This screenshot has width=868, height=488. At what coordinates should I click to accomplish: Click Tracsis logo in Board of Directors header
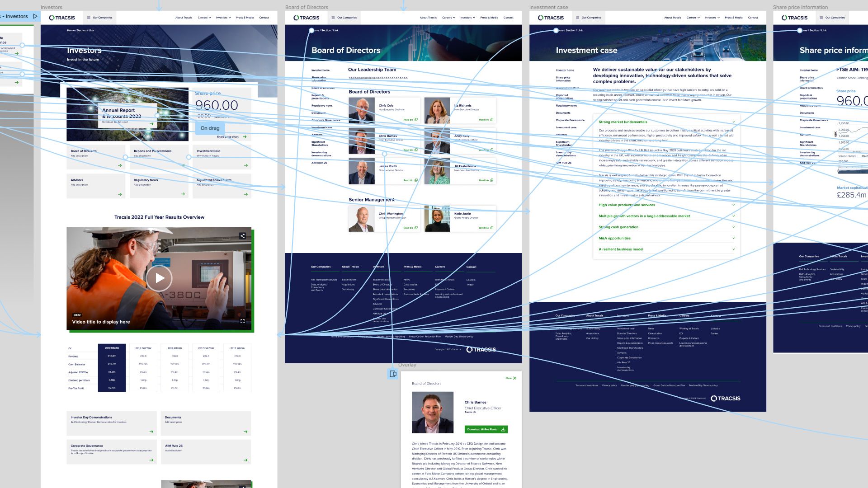coord(307,18)
